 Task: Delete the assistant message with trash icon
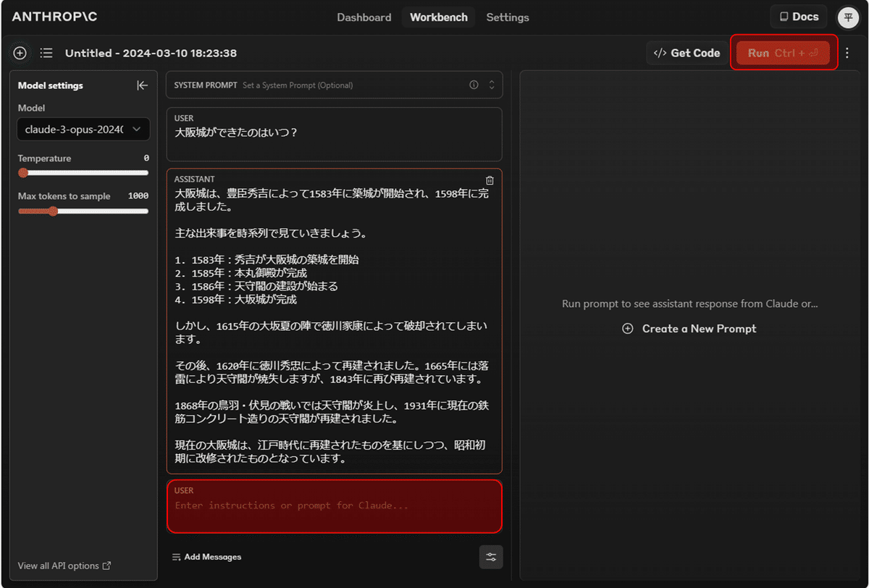coord(490,180)
